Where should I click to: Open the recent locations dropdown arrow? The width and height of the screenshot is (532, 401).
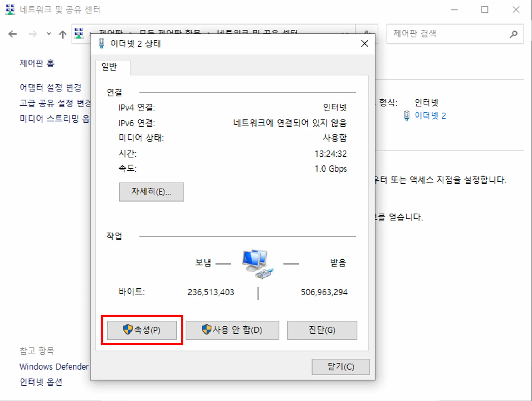tap(48, 34)
